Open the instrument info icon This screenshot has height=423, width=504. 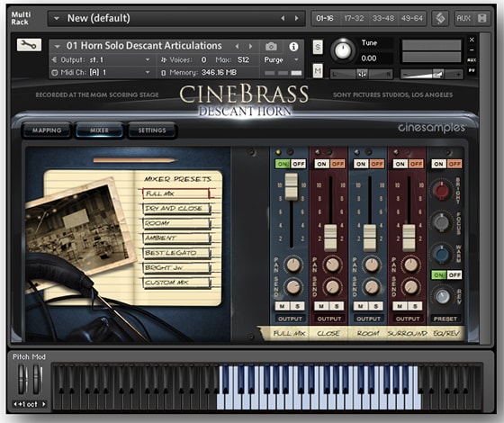[x=293, y=47]
